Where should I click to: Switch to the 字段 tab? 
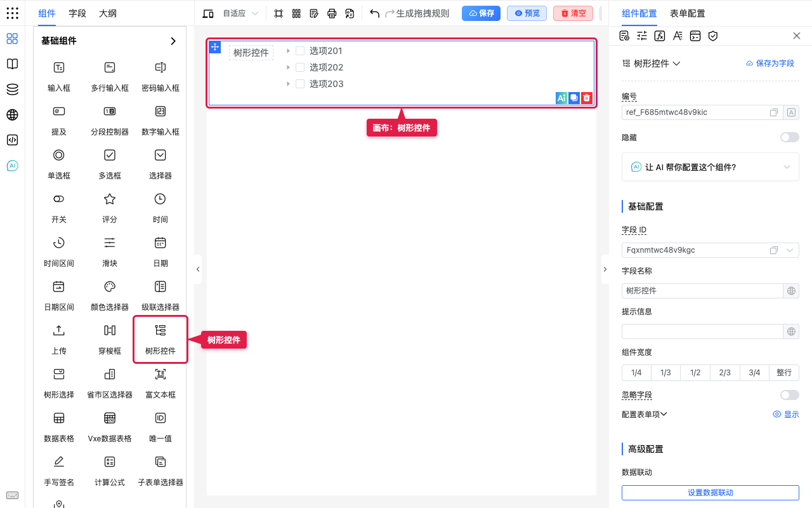77,13
